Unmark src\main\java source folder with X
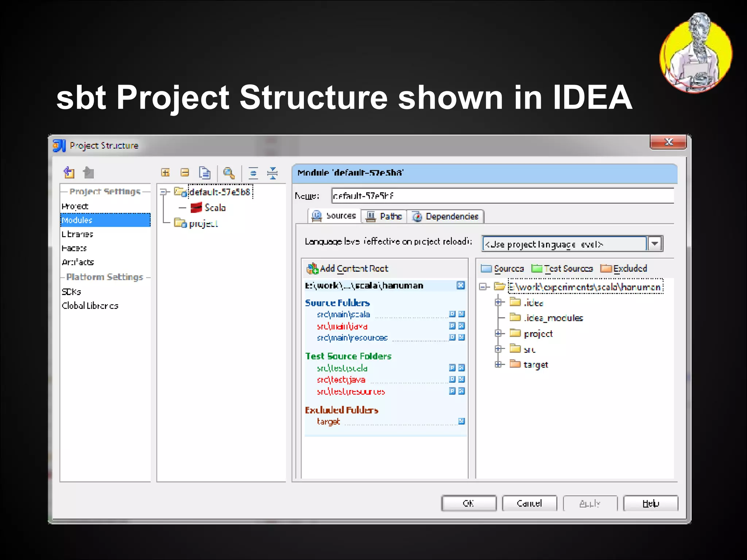 point(461,326)
